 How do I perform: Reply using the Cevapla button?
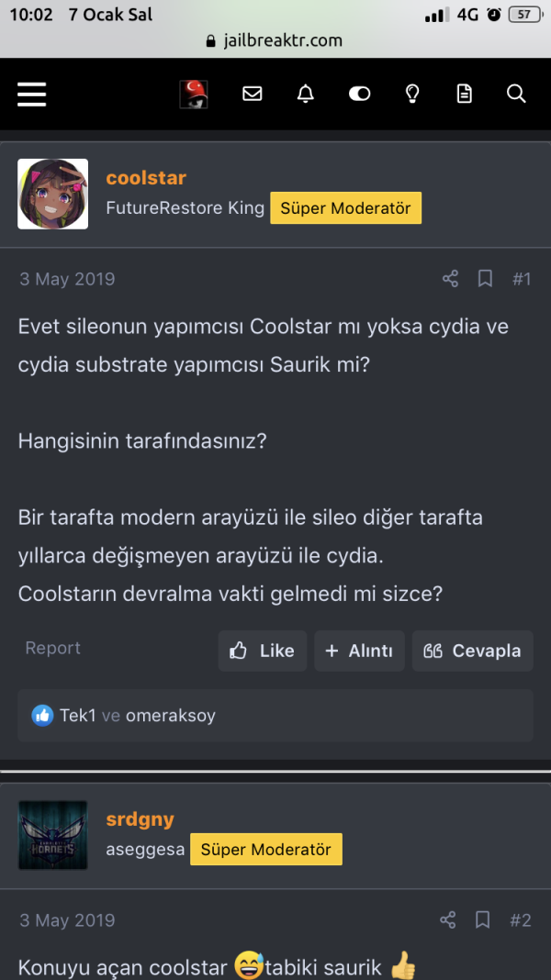(472, 651)
